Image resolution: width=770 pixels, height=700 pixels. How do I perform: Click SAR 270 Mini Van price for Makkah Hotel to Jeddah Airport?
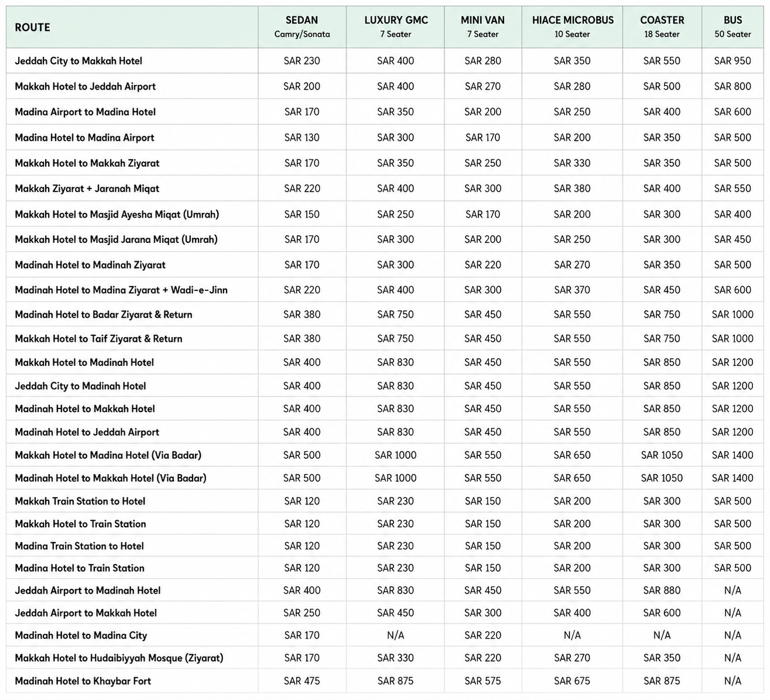point(482,87)
